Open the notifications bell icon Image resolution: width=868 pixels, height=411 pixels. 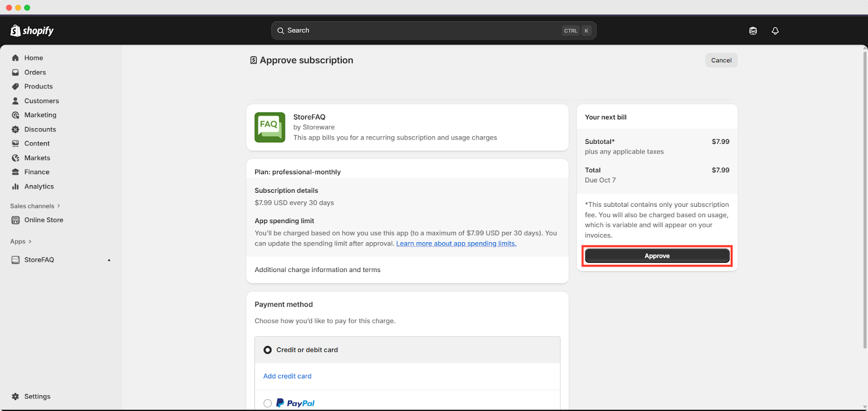click(x=775, y=31)
